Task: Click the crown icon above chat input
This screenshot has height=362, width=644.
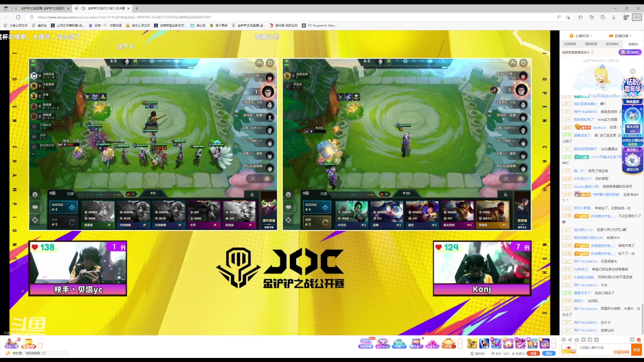Action: [577, 340]
